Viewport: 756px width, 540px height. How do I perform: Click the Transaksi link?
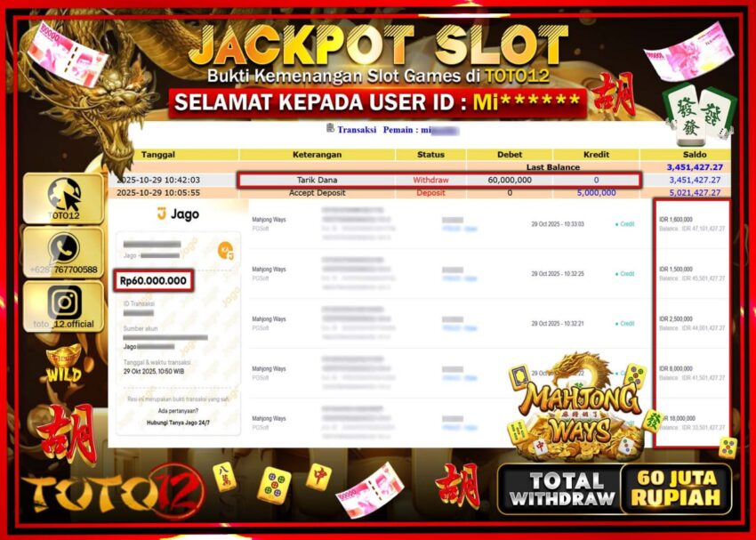357,130
